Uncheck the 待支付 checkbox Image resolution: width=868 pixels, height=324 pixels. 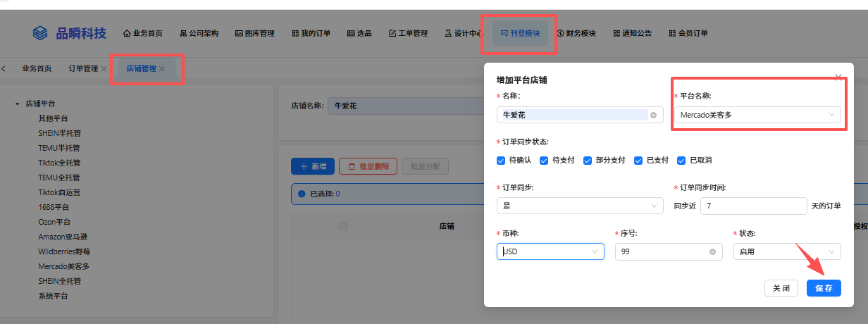[544, 161]
